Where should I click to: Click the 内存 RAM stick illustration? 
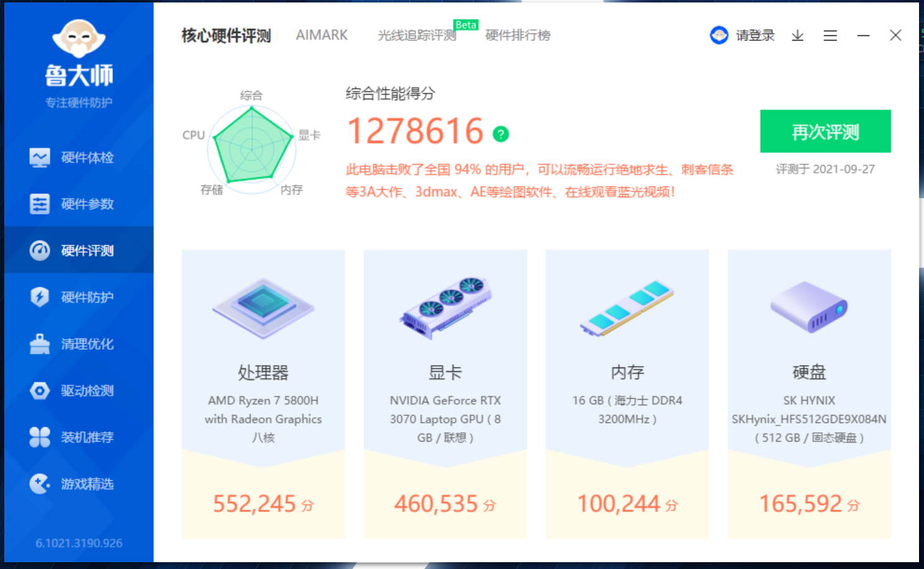coord(627,308)
